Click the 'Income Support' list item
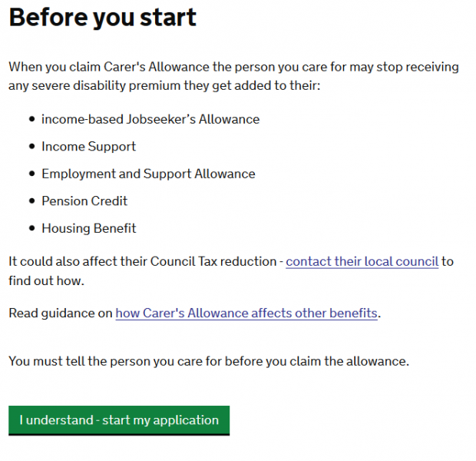Screen dimensions: 476x461 point(88,147)
